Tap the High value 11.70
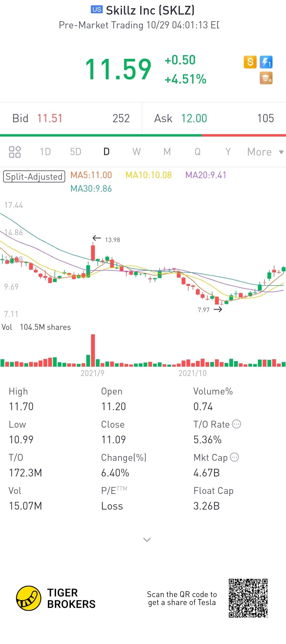This screenshot has width=286, height=644. click(x=21, y=406)
